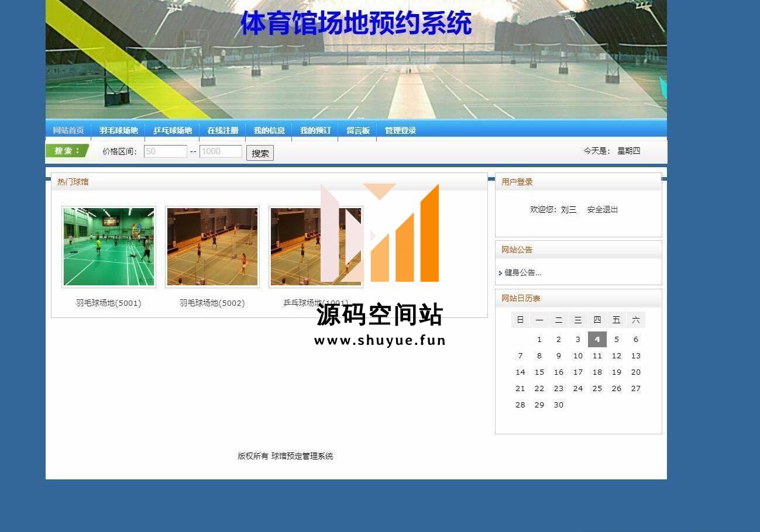Open thumbnail of 乒乓球场地(1001)
Image resolution: width=760 pixels, height=532 pixels.
tap(316, 247)
